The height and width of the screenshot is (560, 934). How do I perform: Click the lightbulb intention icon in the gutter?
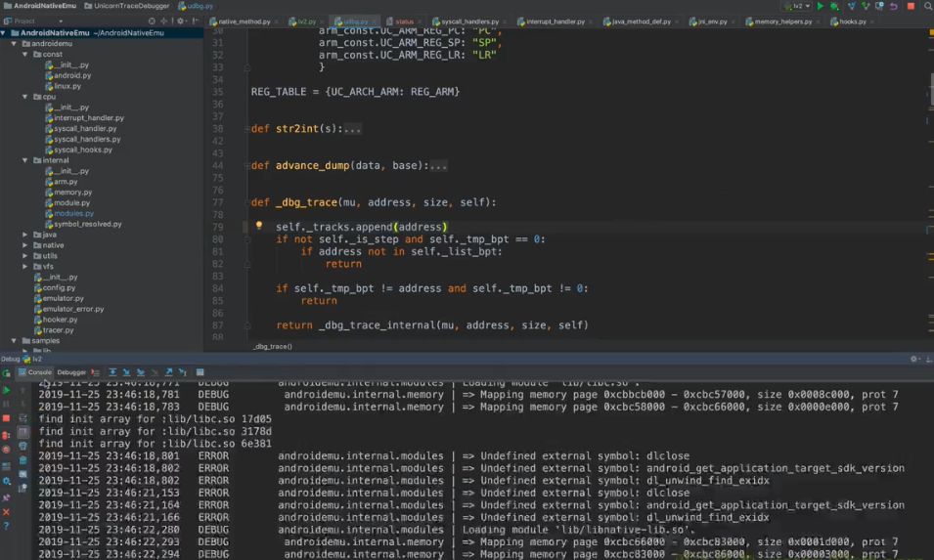259,226
